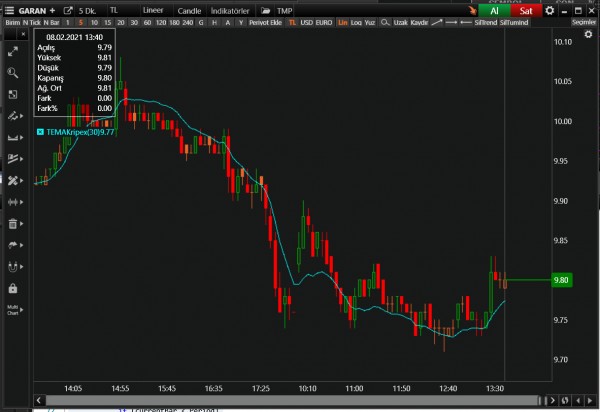Toggle the Log scale option
Screen dimensions: 600x412
pyautogui.click(x=357, y=22)
